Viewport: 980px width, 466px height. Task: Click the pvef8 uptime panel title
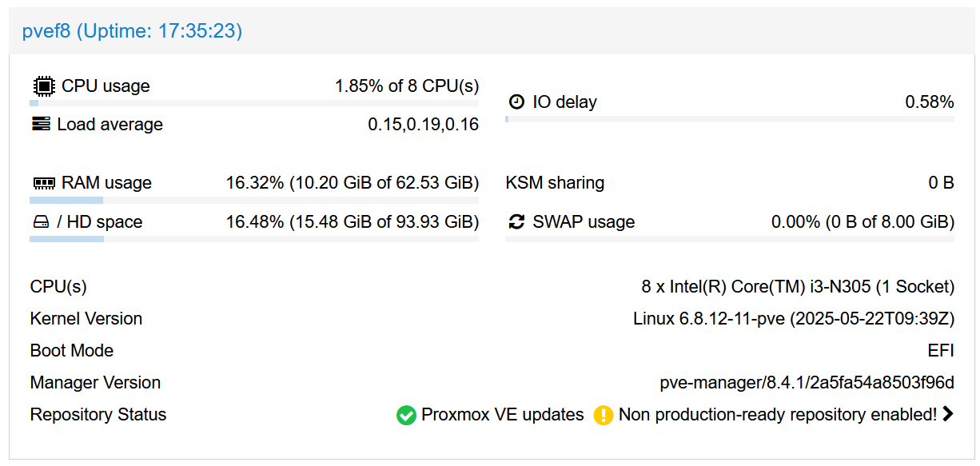click(132, 31)
